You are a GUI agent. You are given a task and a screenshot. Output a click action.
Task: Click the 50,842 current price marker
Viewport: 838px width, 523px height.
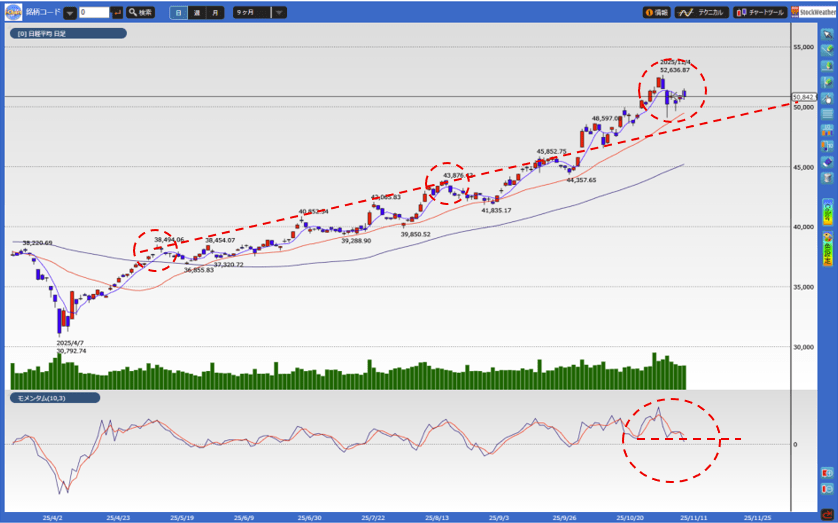click(x=804, y=98)
